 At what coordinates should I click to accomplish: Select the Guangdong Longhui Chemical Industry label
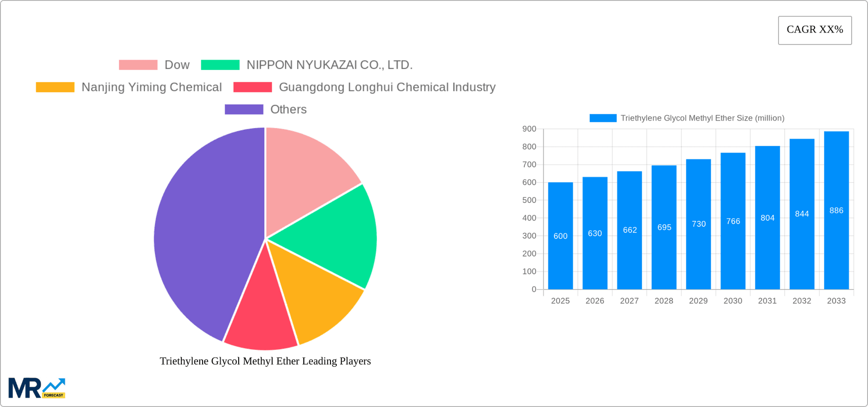click(x=387, y=87)
